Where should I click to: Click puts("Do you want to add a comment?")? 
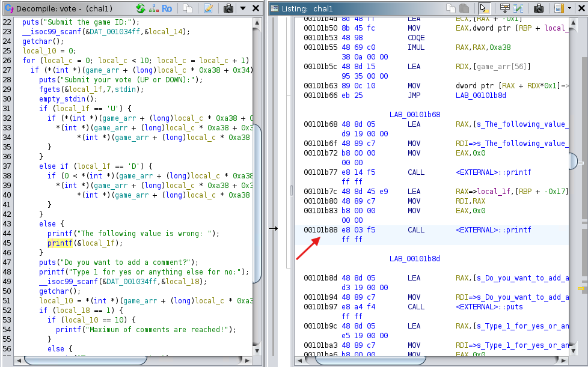pos(119,262)
